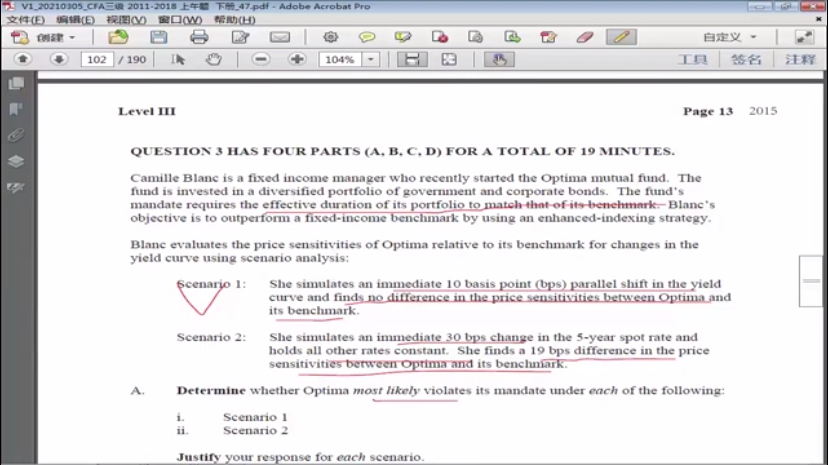Open the 帮助(H) menu

click(234, 20)
